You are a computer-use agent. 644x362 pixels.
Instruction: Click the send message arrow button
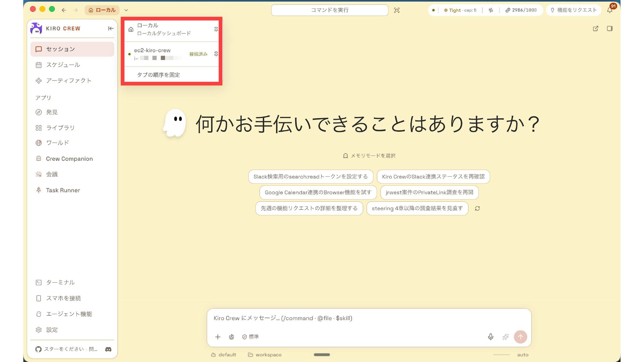pos(520,337)
